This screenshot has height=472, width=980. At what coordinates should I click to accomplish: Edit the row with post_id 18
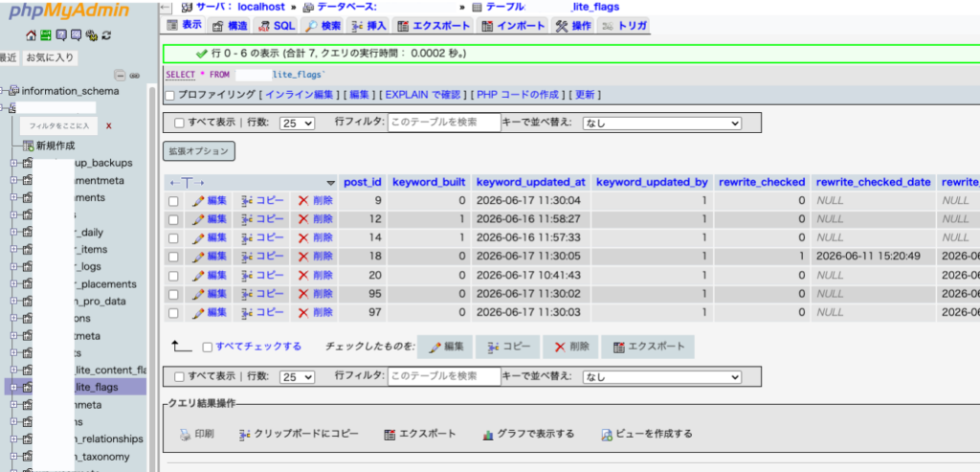pyautogui.click(x=210, y=256)
